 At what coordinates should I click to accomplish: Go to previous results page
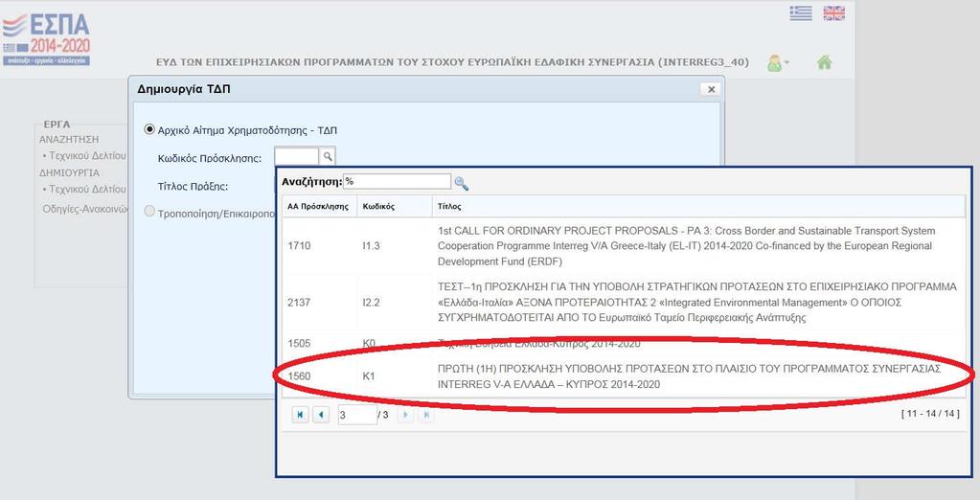pyautogui.click(x=321, y=415)
